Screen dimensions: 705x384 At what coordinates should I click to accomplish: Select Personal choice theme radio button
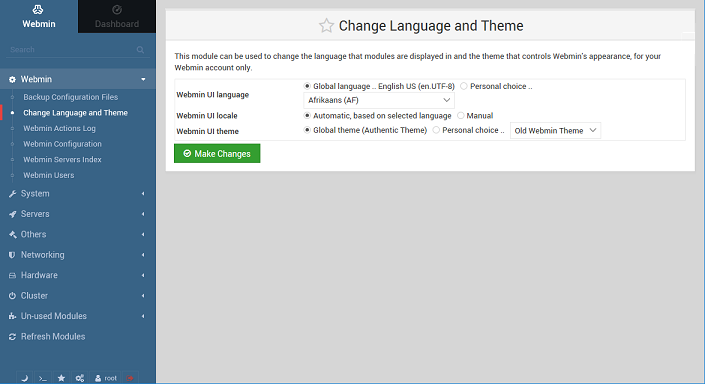(x=436, y=130)
